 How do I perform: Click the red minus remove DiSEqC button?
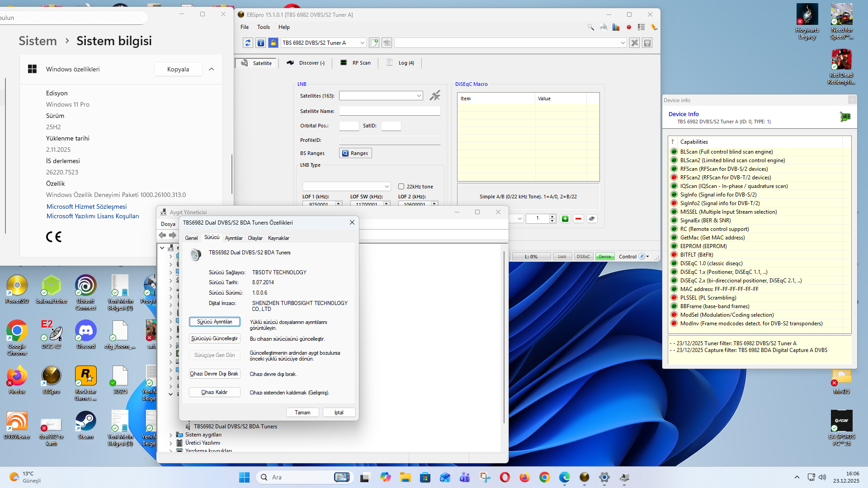578,219
